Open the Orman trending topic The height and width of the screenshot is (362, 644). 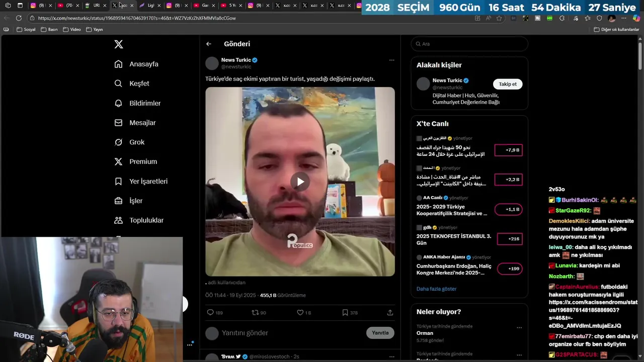tap(425, 333)
